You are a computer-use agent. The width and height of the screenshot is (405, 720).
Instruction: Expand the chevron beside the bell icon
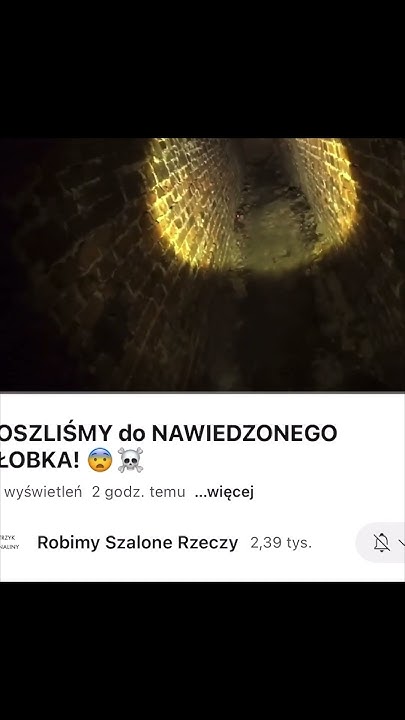[x=402, y=543]
